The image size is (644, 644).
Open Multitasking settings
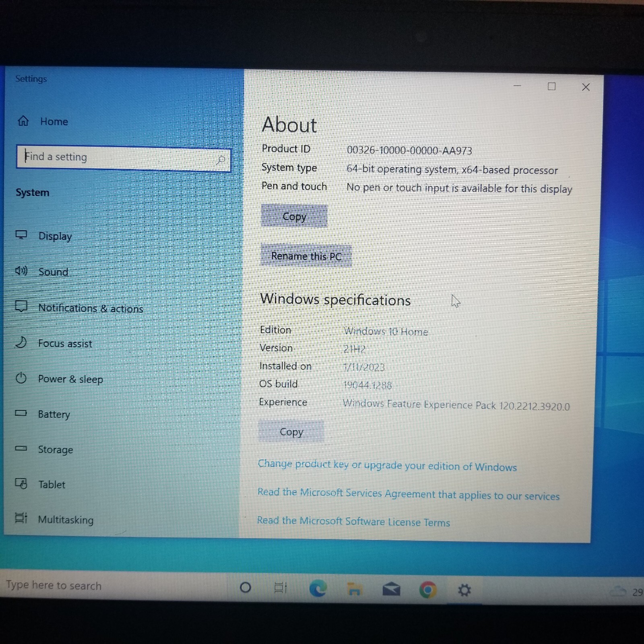[x=66, y=520]
